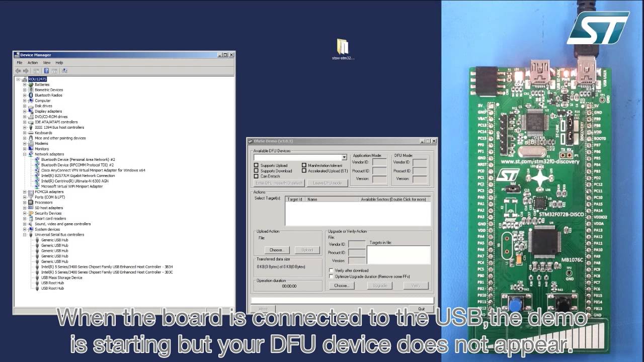Click the Targets in file list box

[x=398, y=255]
